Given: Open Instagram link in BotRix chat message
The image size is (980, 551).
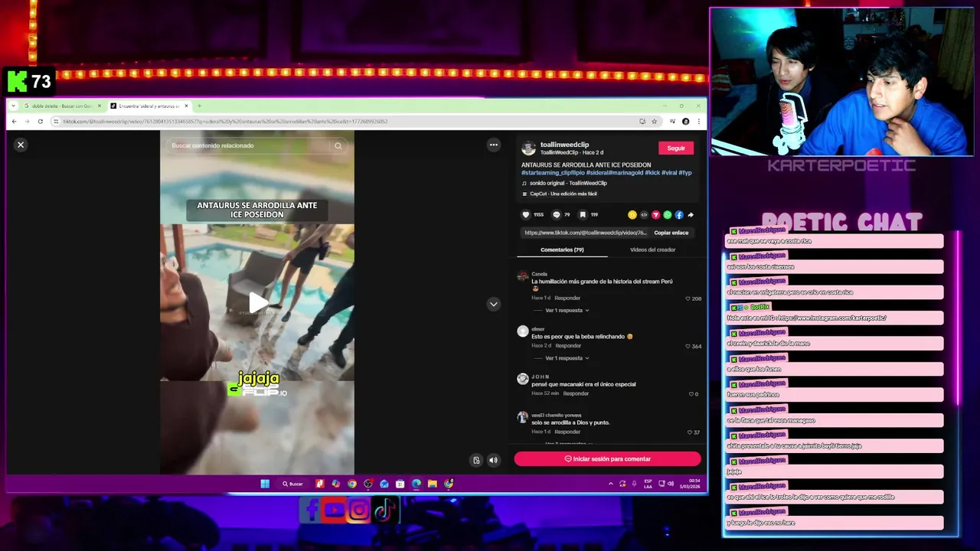Looking at the screenshot, I should (x=831, y=318).
